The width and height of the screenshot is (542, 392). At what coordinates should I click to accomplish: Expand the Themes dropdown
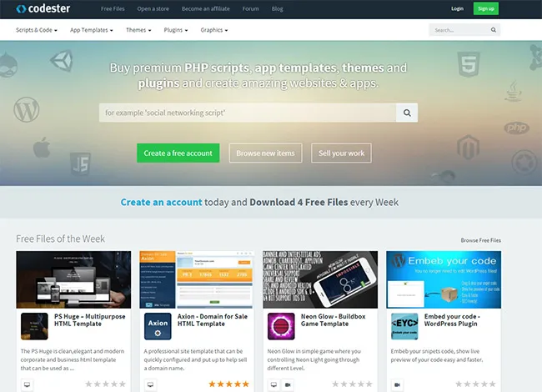point(138,30)
